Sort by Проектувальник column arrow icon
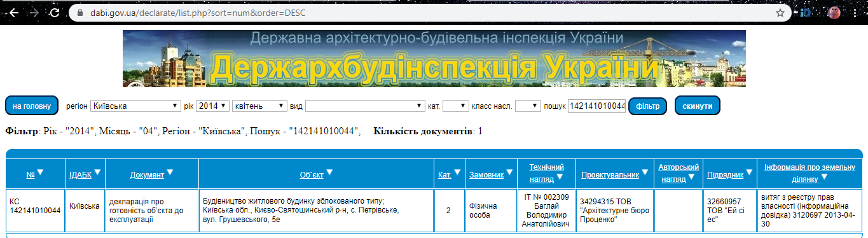The image size is (868, 238). pos(644,172)
